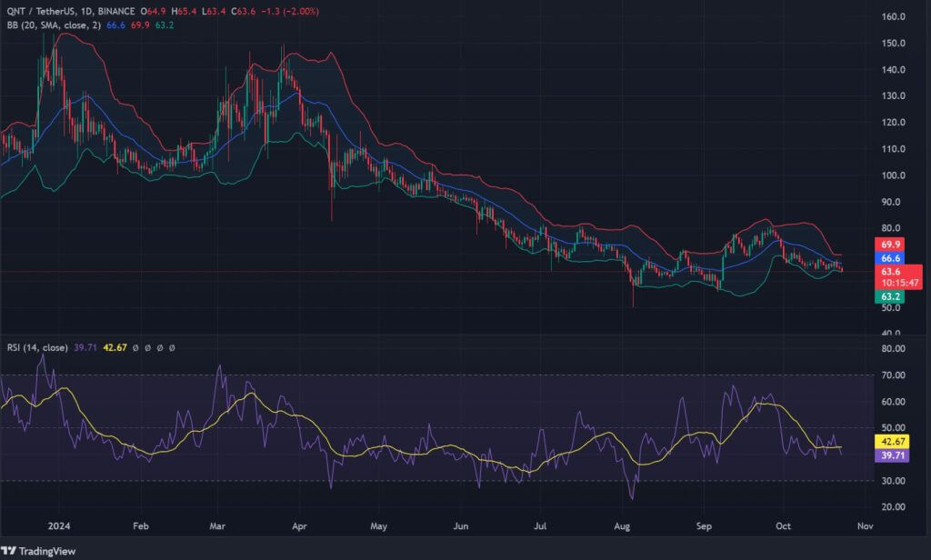Click the 20.00 RSI axis label
931x560 pixels.
click(893, 506)
